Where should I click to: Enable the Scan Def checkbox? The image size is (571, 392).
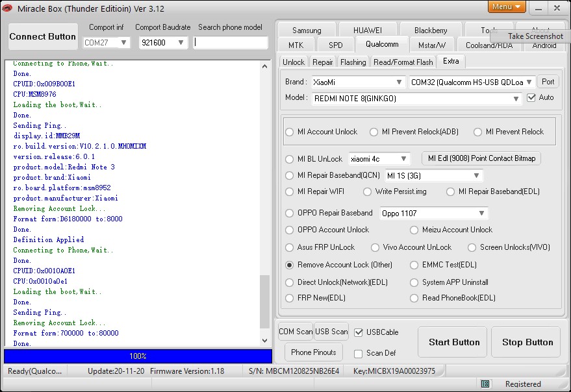359,354
